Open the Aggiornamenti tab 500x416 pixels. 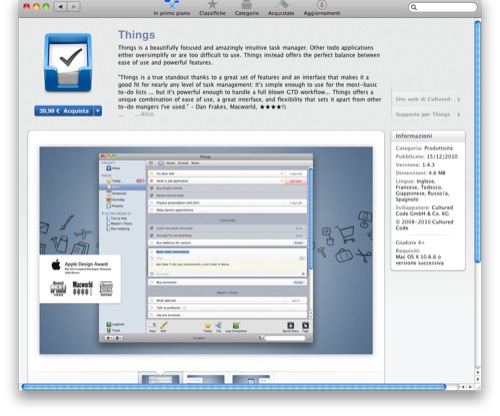pyautogui.click(x=322, y=9)
